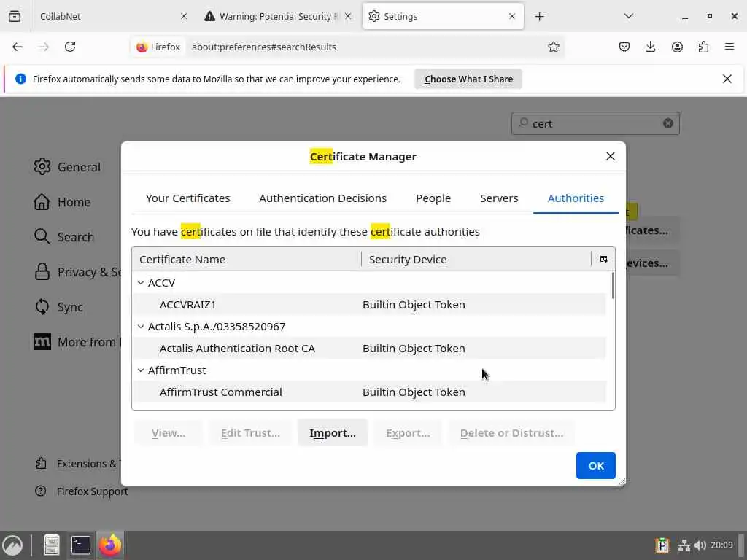Switch to Your Certificates tab
Screen dimensions: 747x560
(187, 198)
